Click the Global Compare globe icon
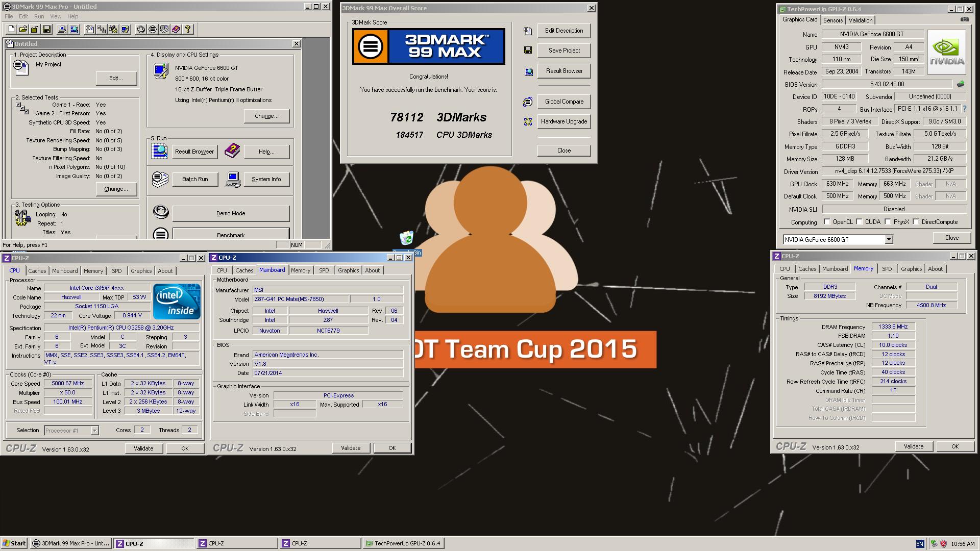 pos(528,102)
